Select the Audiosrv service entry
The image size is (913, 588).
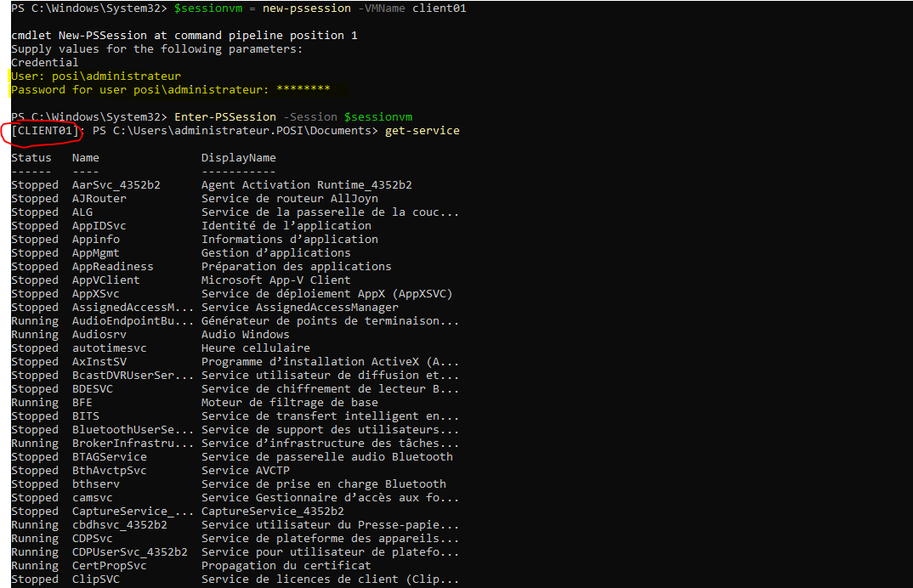[x=99, y=334]
